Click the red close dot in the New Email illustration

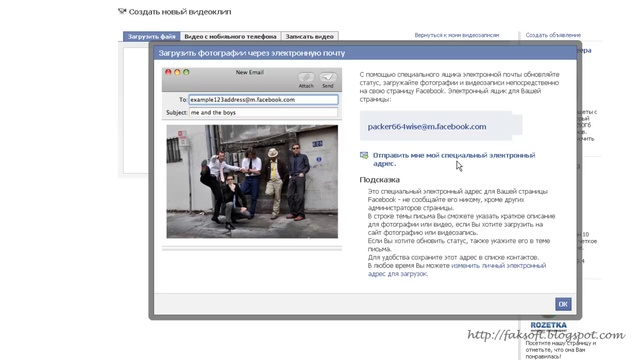[x=168, y=72]
